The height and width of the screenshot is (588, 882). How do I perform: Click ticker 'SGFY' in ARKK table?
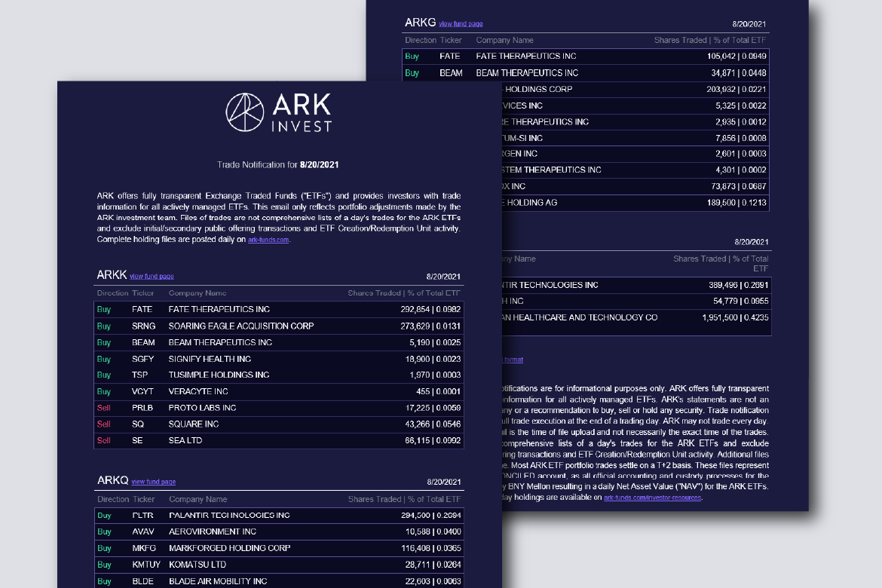[x=143, y=359]
